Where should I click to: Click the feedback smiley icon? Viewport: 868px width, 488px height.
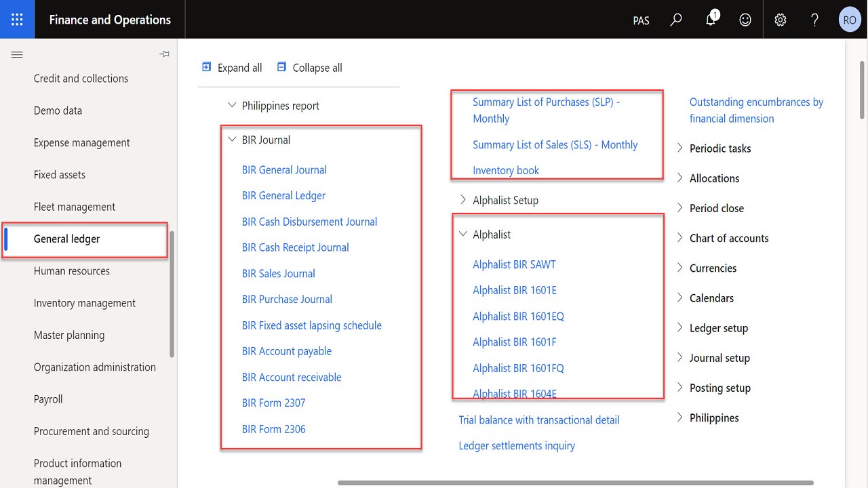pyautogui.click(x=745, y=20)
